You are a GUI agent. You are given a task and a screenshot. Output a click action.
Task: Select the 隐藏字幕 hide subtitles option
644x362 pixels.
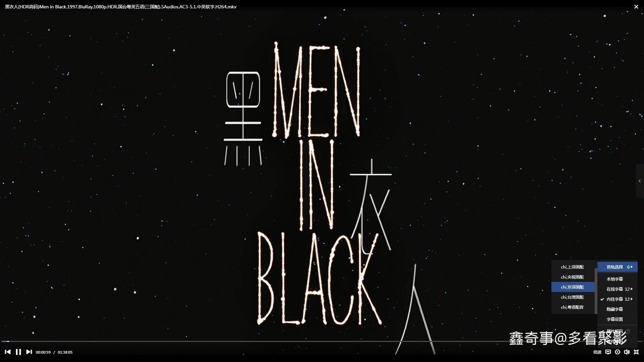tap(614, 309)
